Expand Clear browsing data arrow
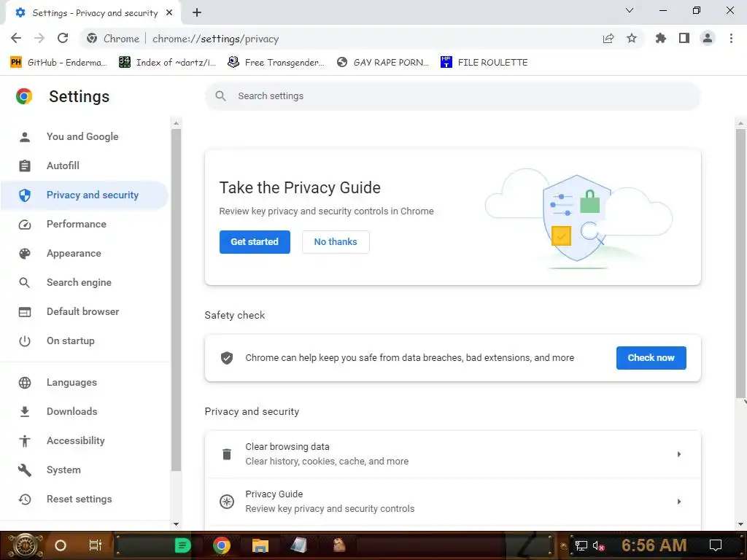 (679, 454)
